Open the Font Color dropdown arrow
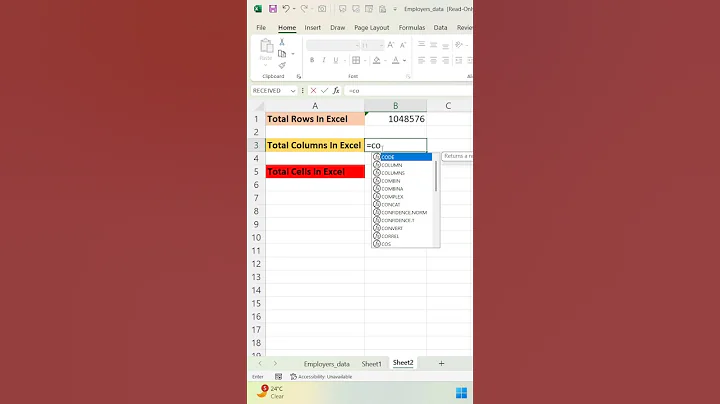This screenshot has height=404, width=720. pyautogui.click(x=405, y=61)
